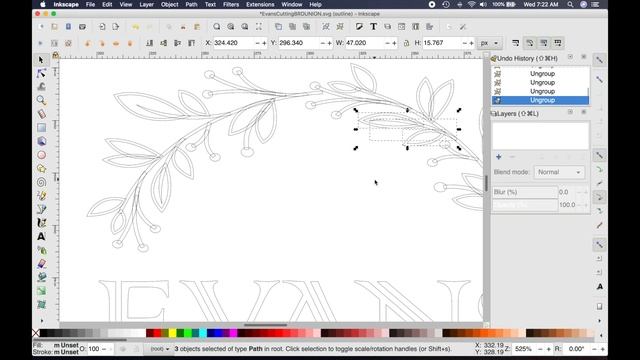Expand color palette menu arrow
Image resolution: width=640 pixels, height=360 pixels.
(601, 335)
